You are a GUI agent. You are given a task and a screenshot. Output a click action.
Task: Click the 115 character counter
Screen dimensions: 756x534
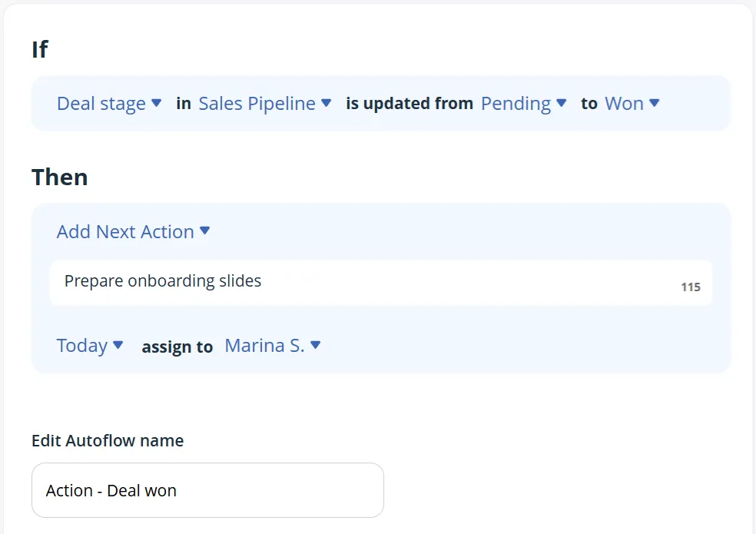691,287
